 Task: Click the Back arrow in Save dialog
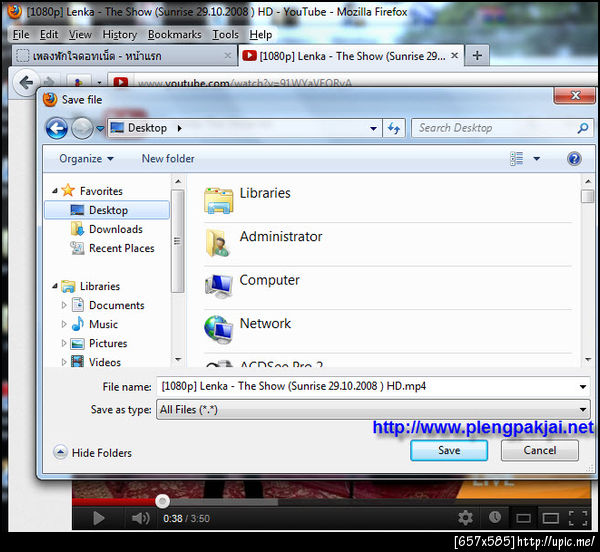[x=57, y=128]
